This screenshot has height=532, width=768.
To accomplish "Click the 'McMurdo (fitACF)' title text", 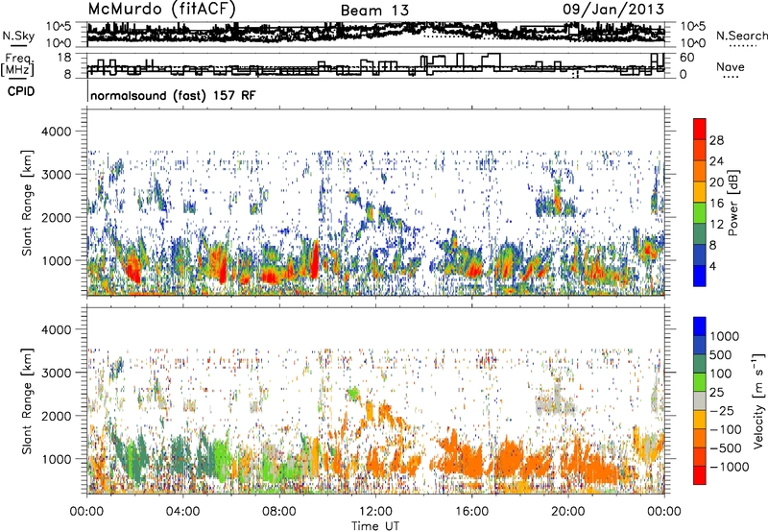I will pos(161,10).
